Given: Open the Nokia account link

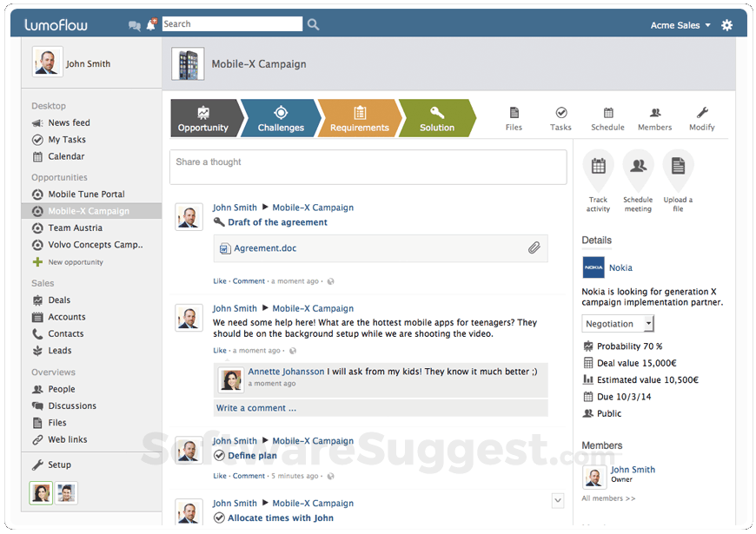Looking at the screenshot, I should 620,268.
